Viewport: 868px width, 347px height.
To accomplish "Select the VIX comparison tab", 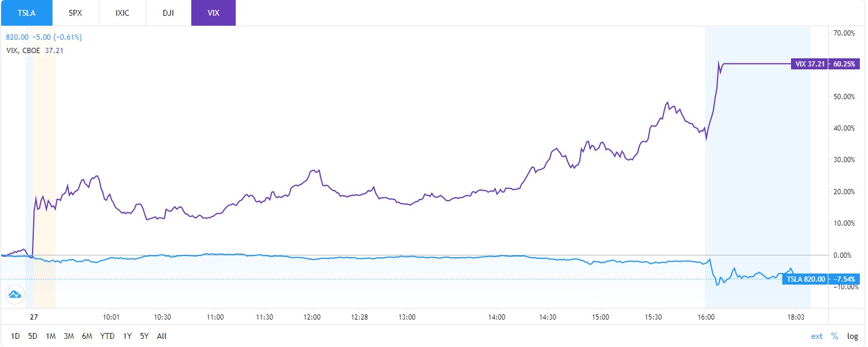I will (x=213, y=12).
